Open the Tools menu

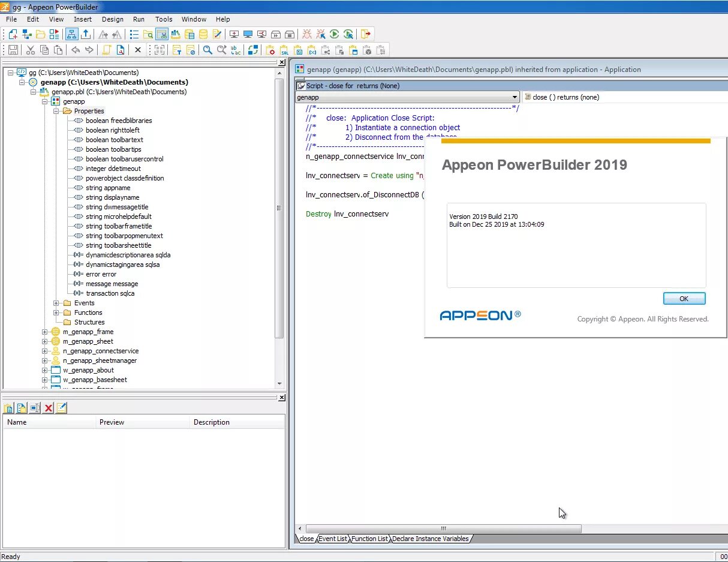point(164,19)
